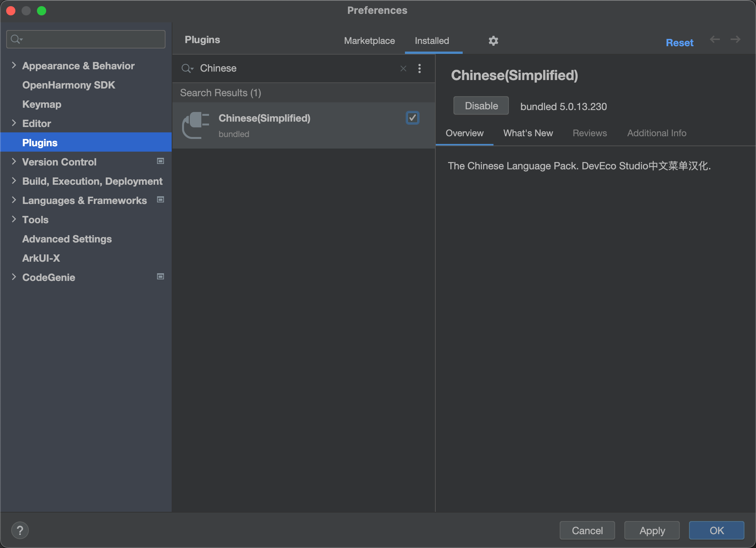Click the Apply button
Image resolution: width=756 pixels, height=548 pixels.
652,530
